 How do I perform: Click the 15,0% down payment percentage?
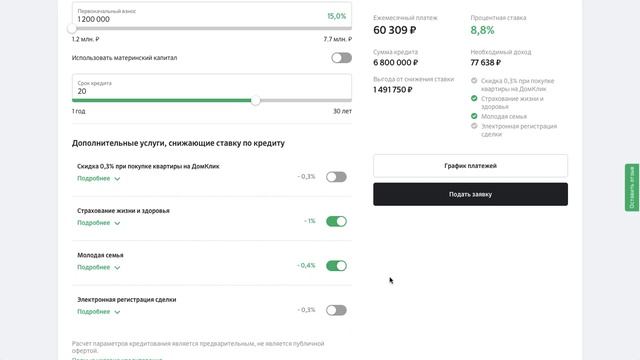point(337,16)
